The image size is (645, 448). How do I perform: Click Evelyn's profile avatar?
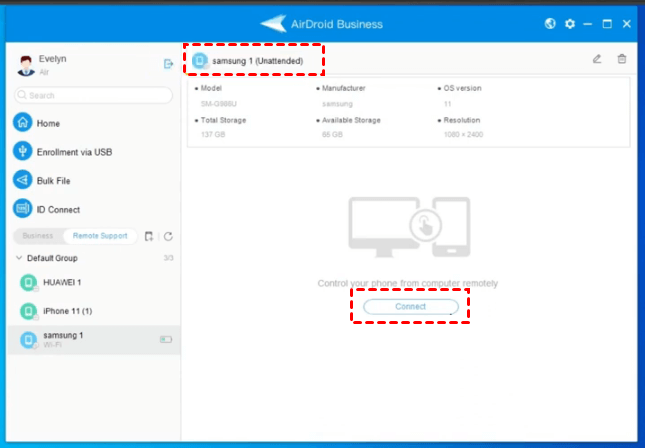click(26, 65)
